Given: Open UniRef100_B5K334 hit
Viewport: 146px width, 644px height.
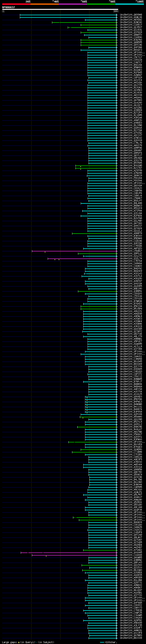Looking at the screenshot, I should click(x=131, y=306).
